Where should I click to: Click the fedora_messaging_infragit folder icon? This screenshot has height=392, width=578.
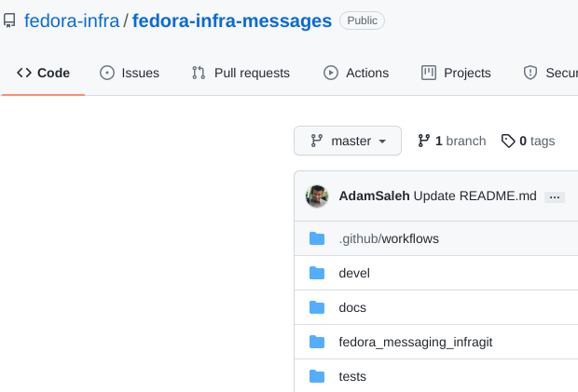(x=317, y=342)
